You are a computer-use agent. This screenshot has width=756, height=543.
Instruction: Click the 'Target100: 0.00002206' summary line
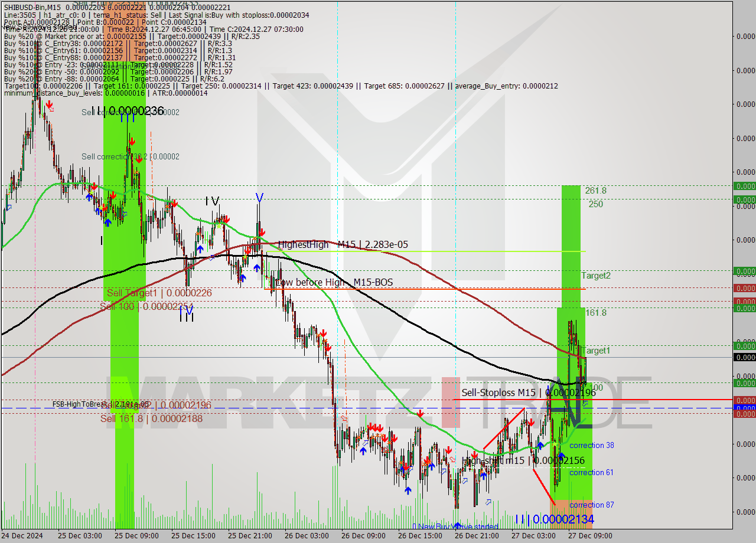coord(281,86)
